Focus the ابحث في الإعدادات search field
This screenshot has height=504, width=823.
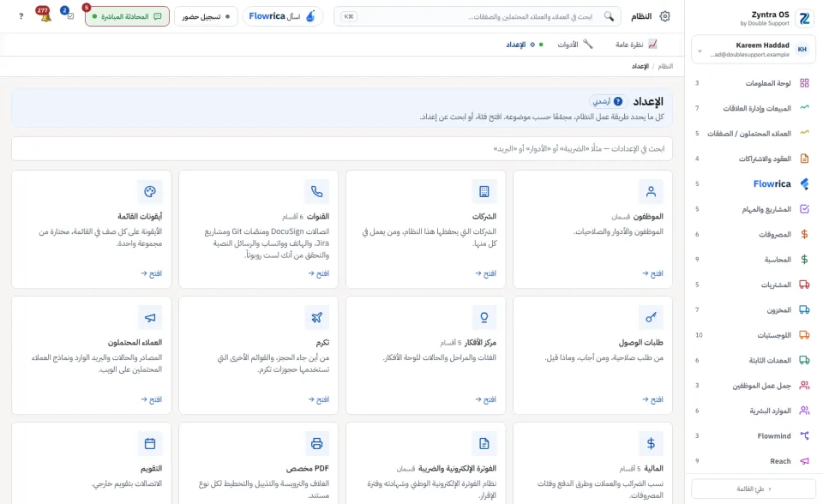point(342,148)
